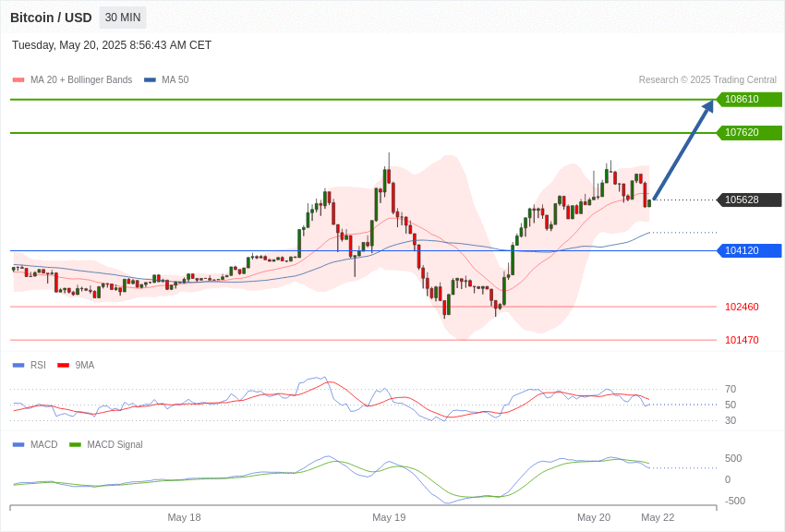This screenshot has width=785, height=532.
Task: Click the green 108610 resistance price tag
Action: click(749, 99)
